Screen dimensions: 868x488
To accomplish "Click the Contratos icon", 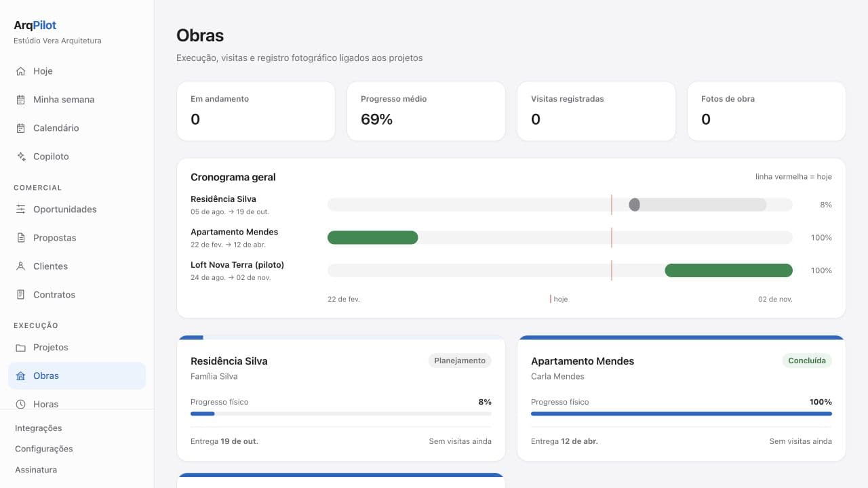I will point(20,295).
